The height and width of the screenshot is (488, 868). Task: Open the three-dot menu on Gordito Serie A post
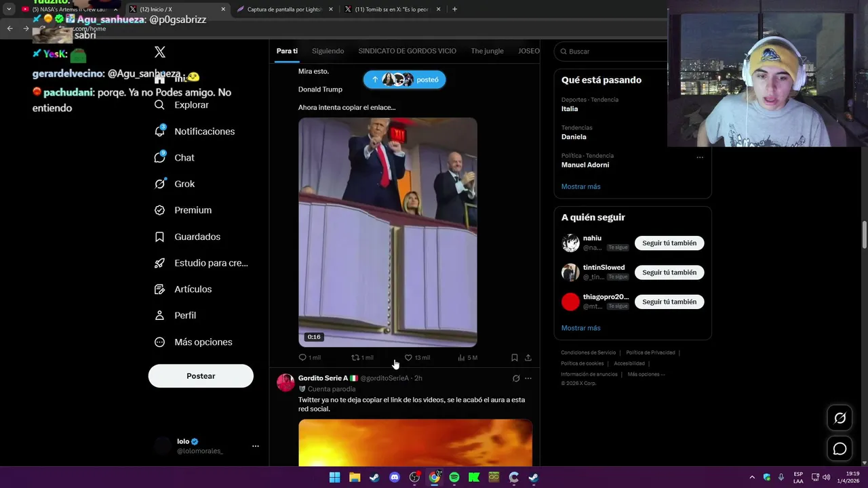(528, 378)
